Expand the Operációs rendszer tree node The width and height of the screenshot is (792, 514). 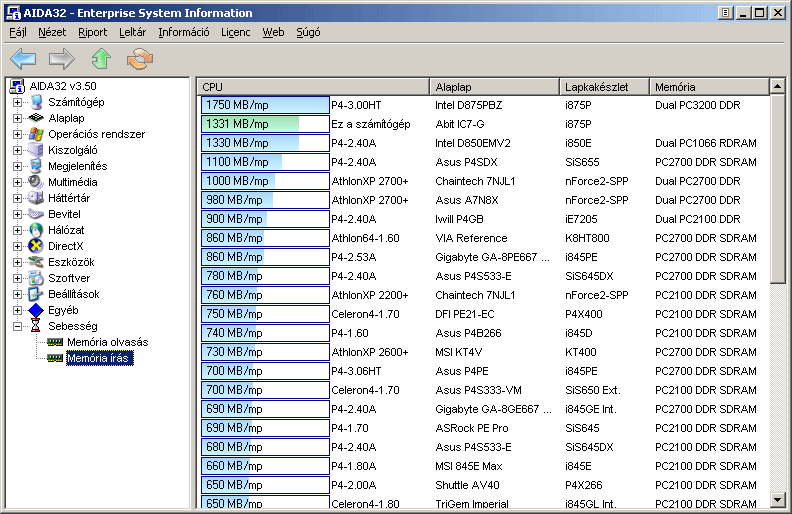pos(18,134)
